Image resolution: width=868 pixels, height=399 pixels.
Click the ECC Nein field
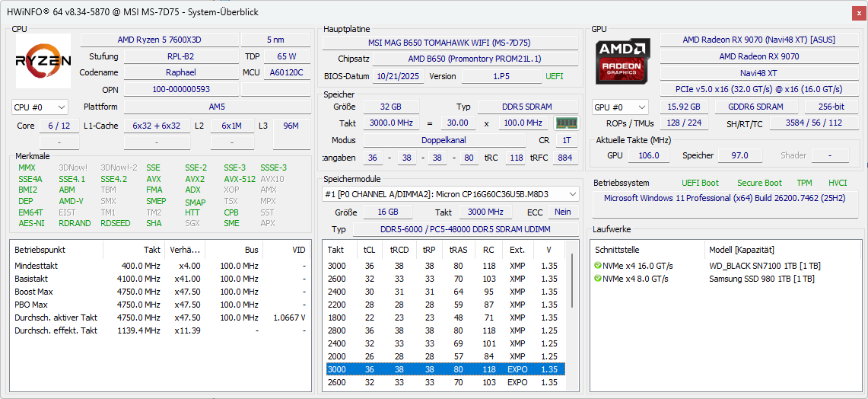click(563, 212)
